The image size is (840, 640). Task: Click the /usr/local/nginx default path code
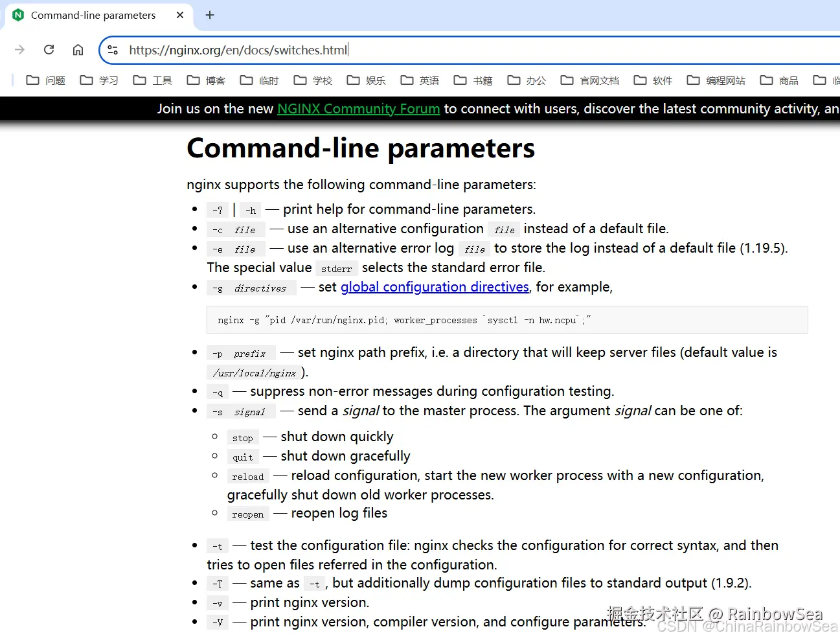pos(254,372)
